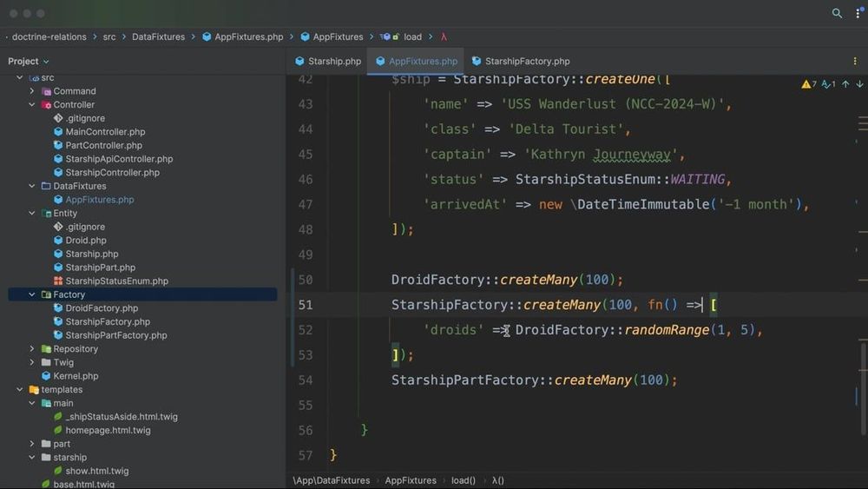Click \App\DataFixtures in bottom breadcrumb

click(x=331, y=480)
